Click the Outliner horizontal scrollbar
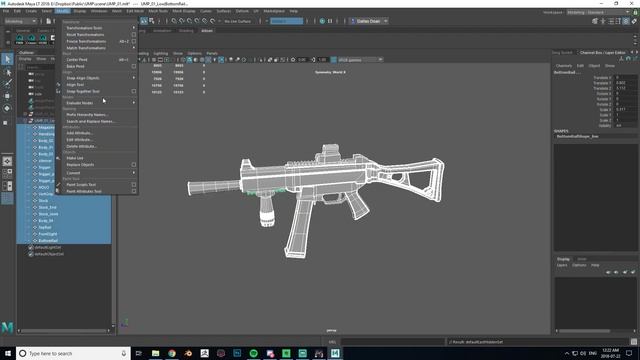 (x=63, y=331)
